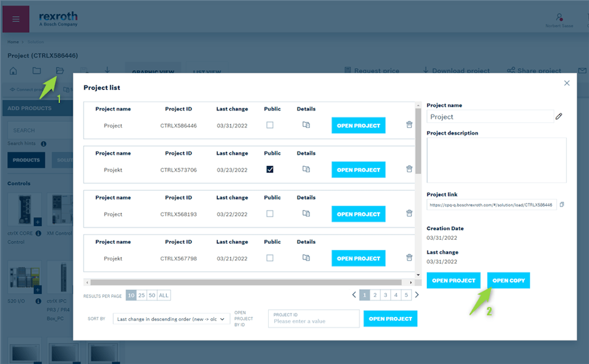Open project CTRLX573706 from the list
The image size is (589, 364).
click(x=358, y=170)
